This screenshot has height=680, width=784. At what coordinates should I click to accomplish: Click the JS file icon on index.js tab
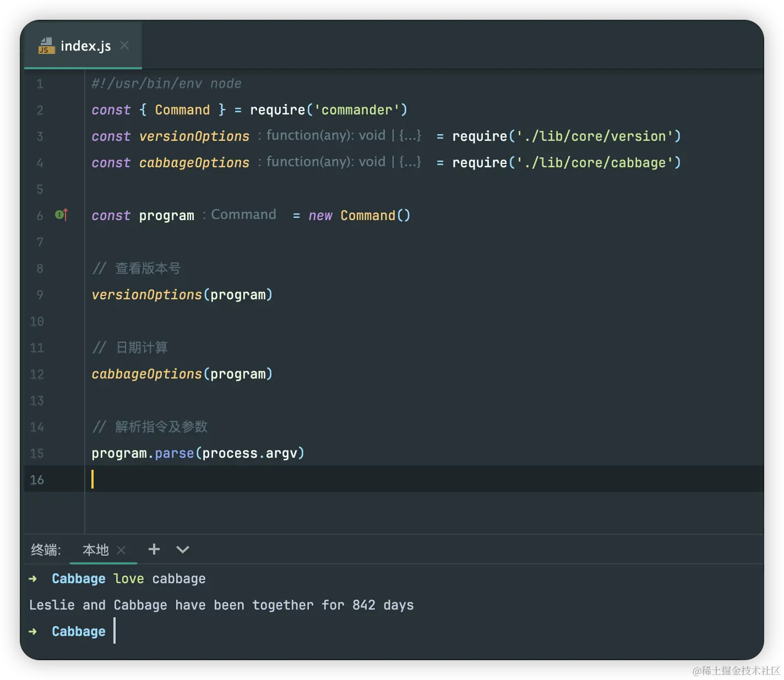pyautogui.click(x=46, y=46)
